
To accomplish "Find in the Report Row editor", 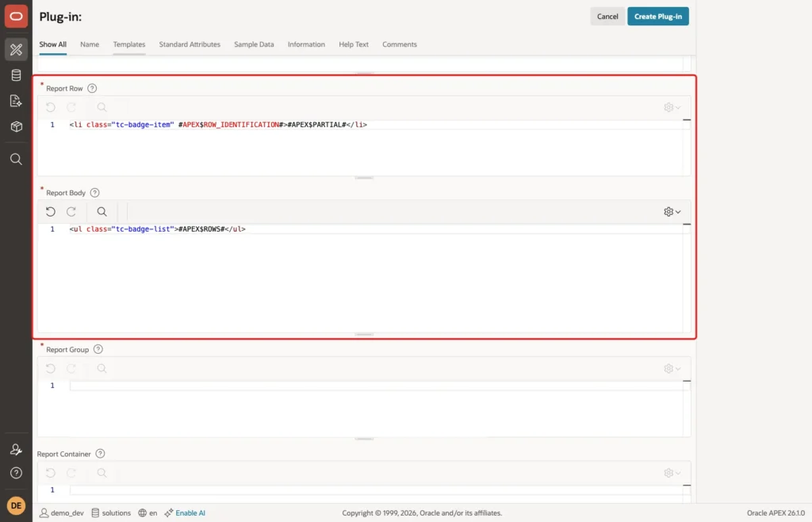I will click(x=102, y=107).
